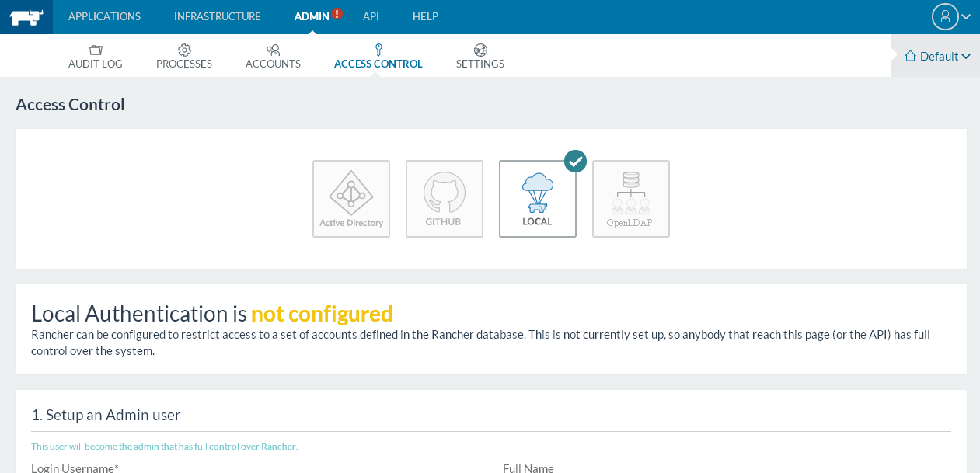This screenshot has height=473, width=980.
Task: Click the Full Name label
Action: tap(528, 468)
